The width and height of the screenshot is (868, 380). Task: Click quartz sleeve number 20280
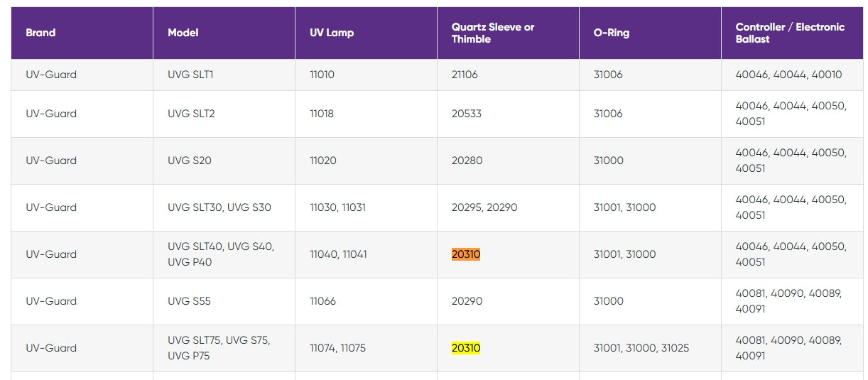click(x=467, y=161)
